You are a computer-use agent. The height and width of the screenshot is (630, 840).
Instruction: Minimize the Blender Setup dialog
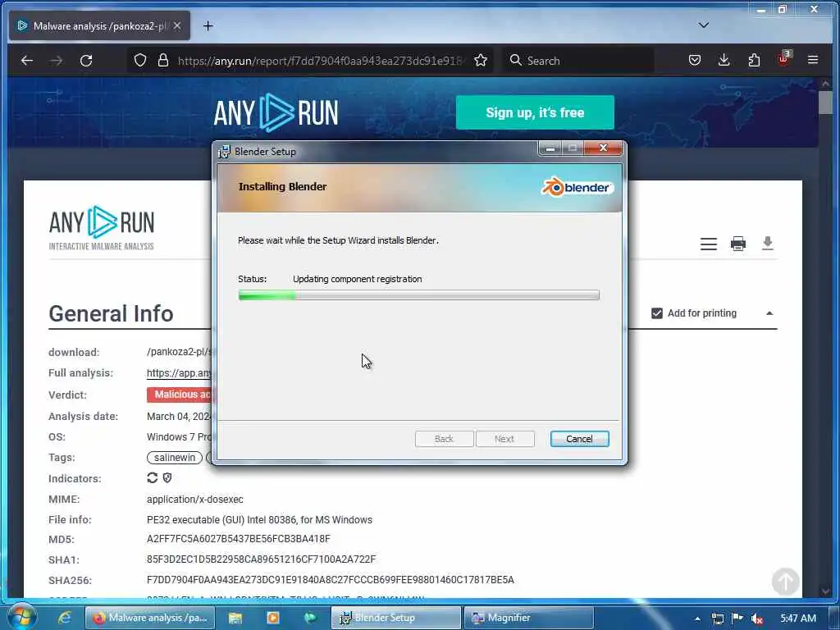(x=550, y=148)
